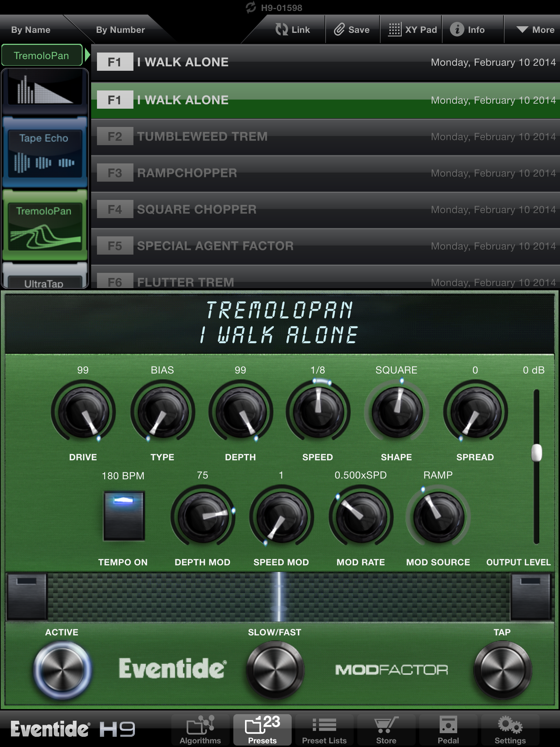
Task: Load preset F3 RAMPCHOPPER
Action: (x=326, y=173)
